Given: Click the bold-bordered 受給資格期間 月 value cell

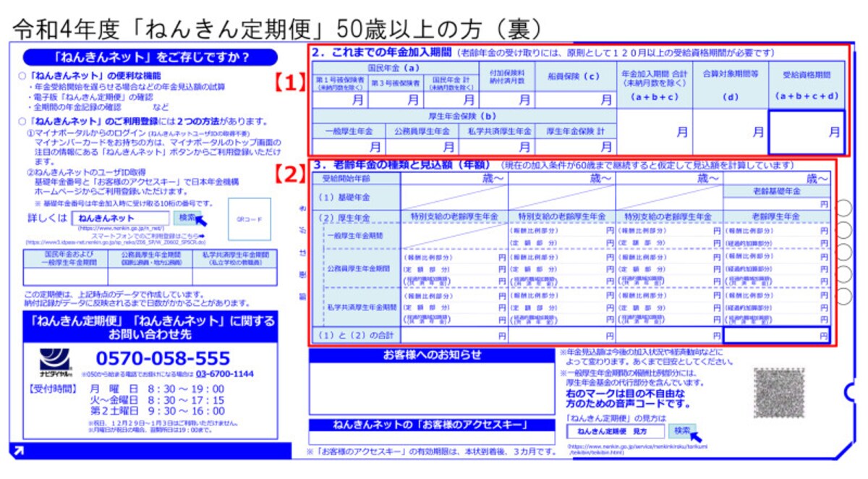Looking at the screenshot, I should coord(806,132).
